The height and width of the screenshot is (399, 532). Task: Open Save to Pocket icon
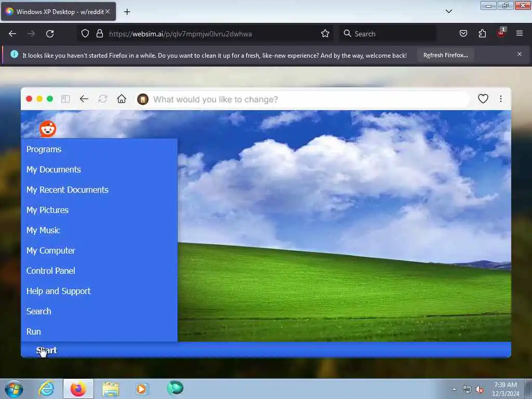point(463,33)
